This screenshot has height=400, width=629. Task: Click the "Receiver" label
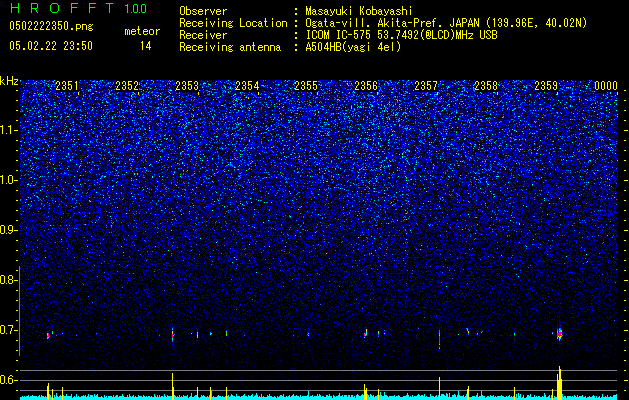203,35
